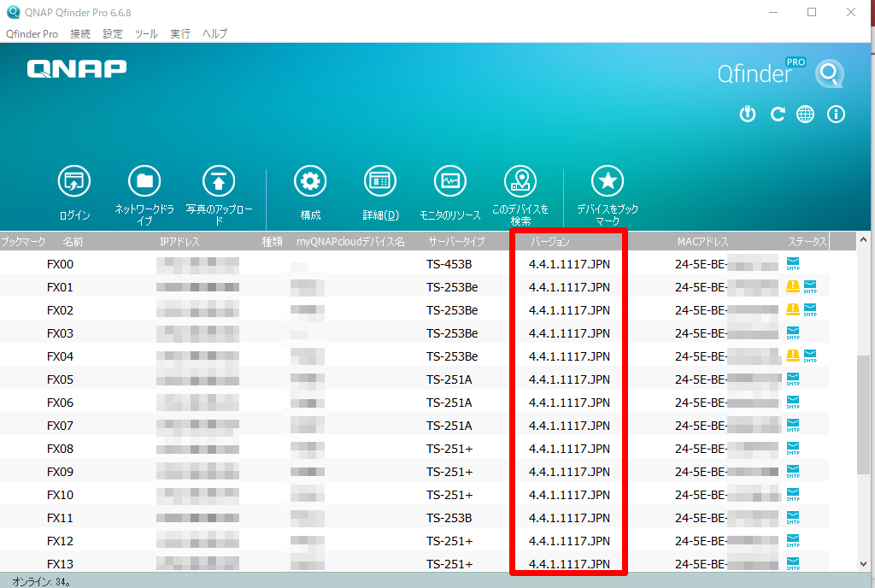Screen dimensions: 875x588
Task: Click the ログイン (Login) toolbar icon
Action: pyautogui.click(x=74, y=181)
